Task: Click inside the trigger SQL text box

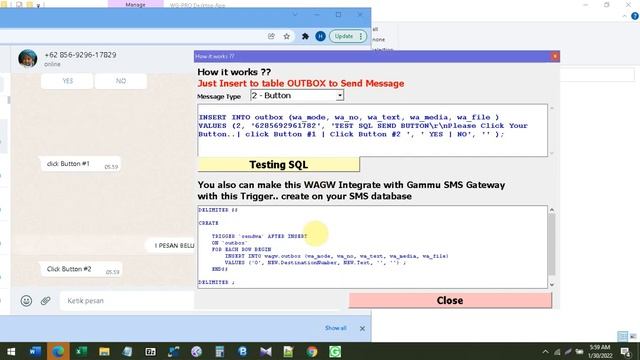Action: click(x=372, y=247)
